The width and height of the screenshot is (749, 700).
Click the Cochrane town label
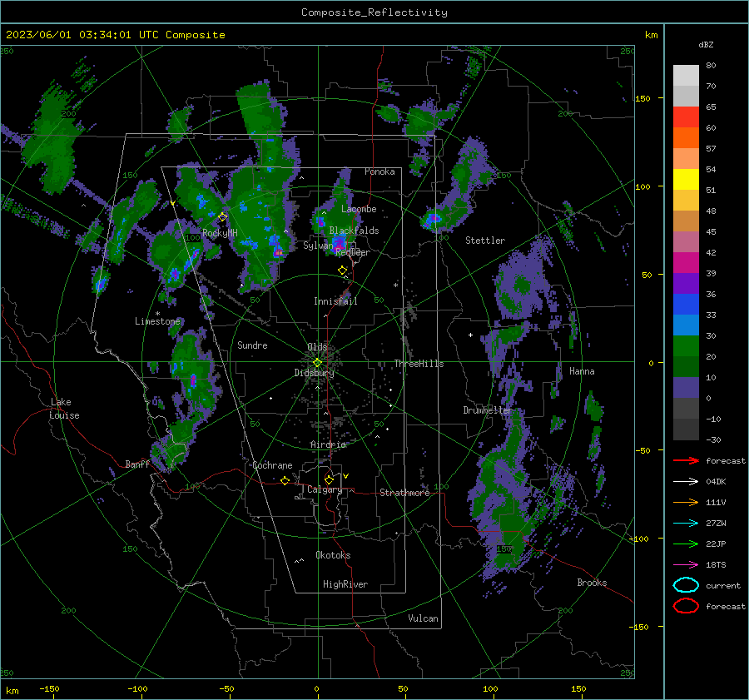pyautogui.click(x=272, y=465)
